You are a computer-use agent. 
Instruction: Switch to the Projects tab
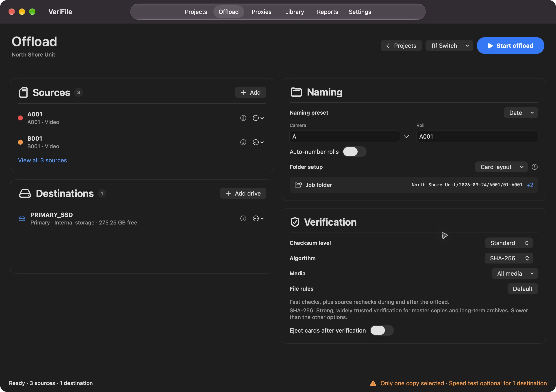pyautogui.click(x=196, y=12)
